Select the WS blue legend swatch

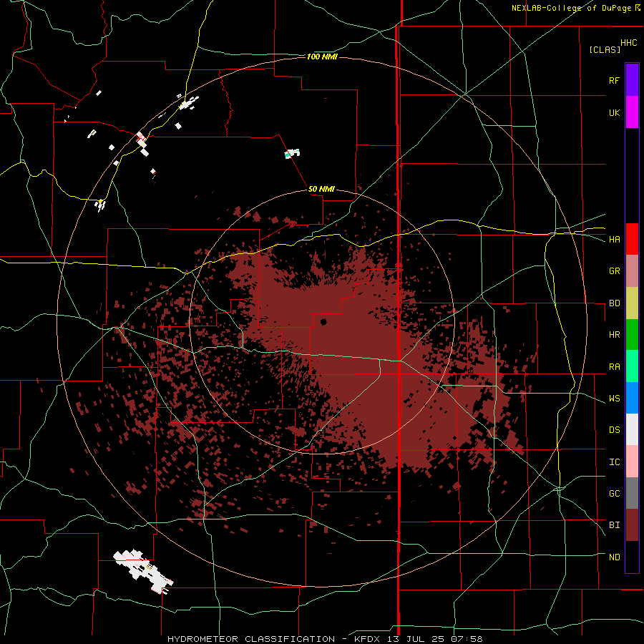632,398
